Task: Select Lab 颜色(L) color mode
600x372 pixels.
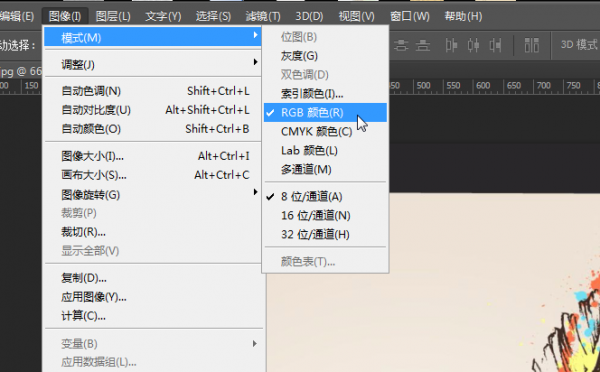Action: pos(325,150)
